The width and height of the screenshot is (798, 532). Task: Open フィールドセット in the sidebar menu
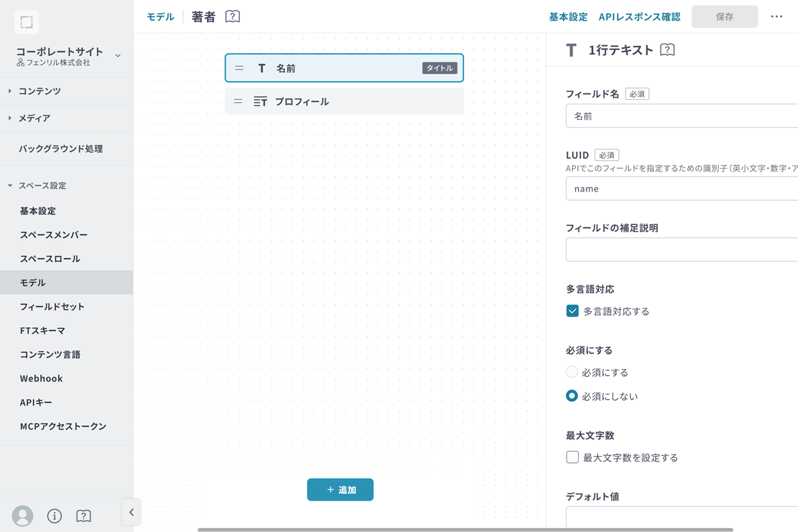click(52, 307)
